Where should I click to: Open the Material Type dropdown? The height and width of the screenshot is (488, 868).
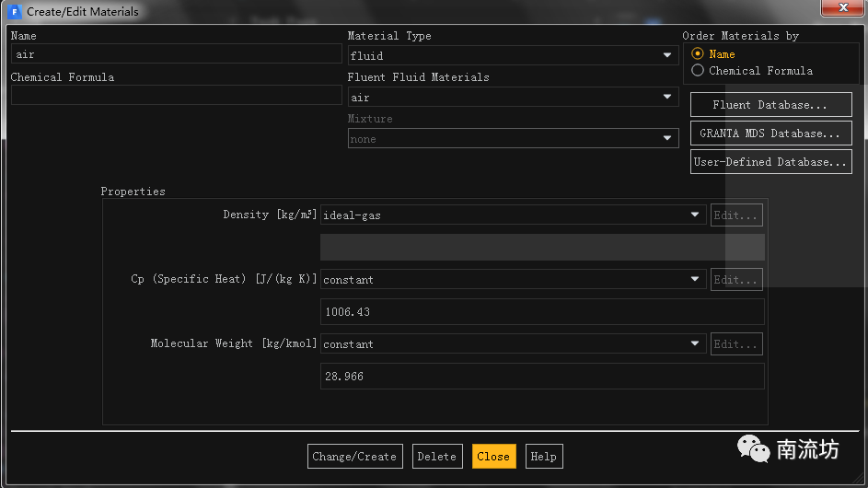513,56
